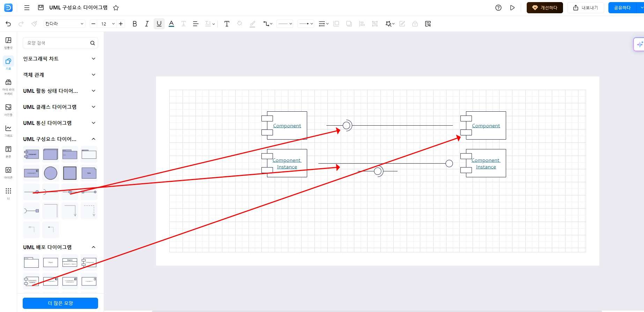Click the 내보내기 export button
Image resolution: width=644 pixels, height=312 pixels.
click(x=586, y=8)
